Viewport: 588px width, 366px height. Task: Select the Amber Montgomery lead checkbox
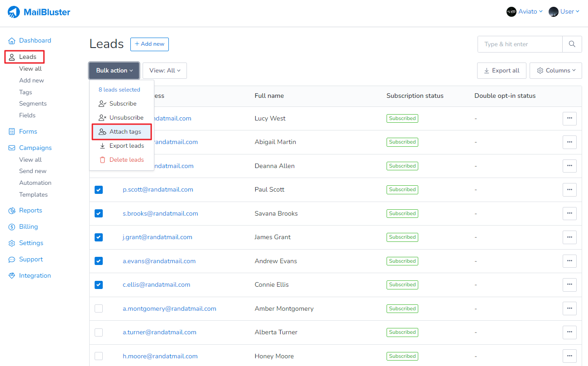tap(99, 308)
